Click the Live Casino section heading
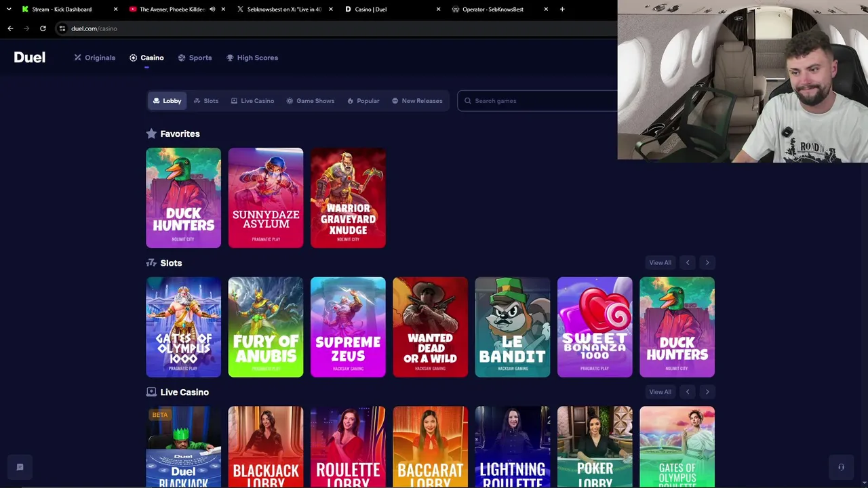This screenshot has width=868, height=488. [178, 392]
